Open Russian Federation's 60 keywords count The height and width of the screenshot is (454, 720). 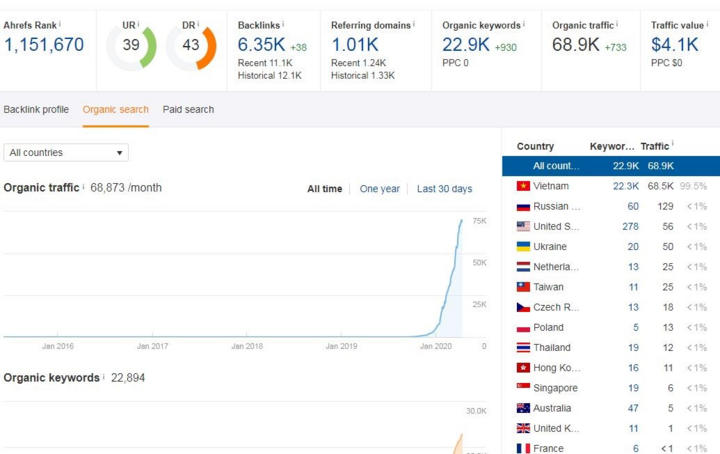pos(633,206)
